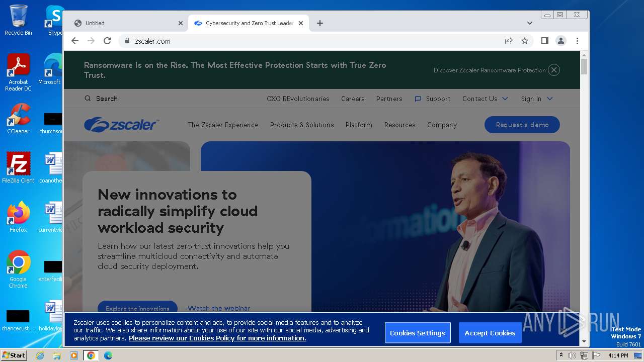644x362 pixels.
Task: Open the Cookies Policy link
Action: (x=217, y=338)
